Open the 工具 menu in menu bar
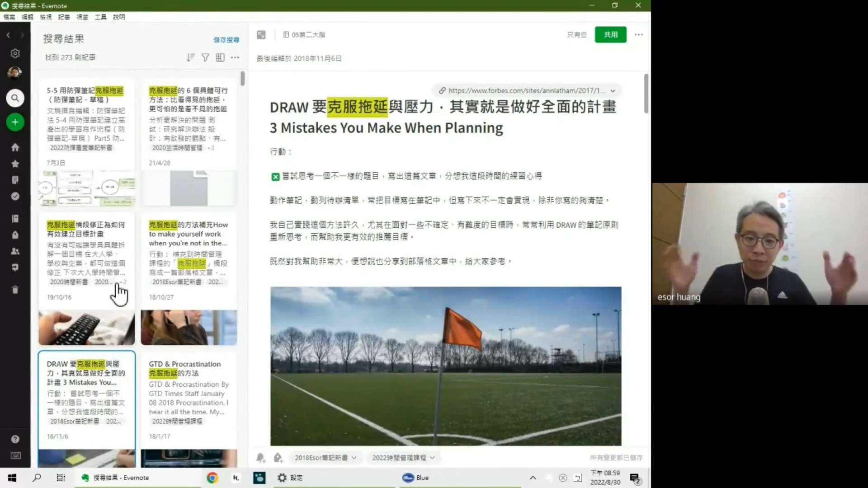 tap(100, 17)
